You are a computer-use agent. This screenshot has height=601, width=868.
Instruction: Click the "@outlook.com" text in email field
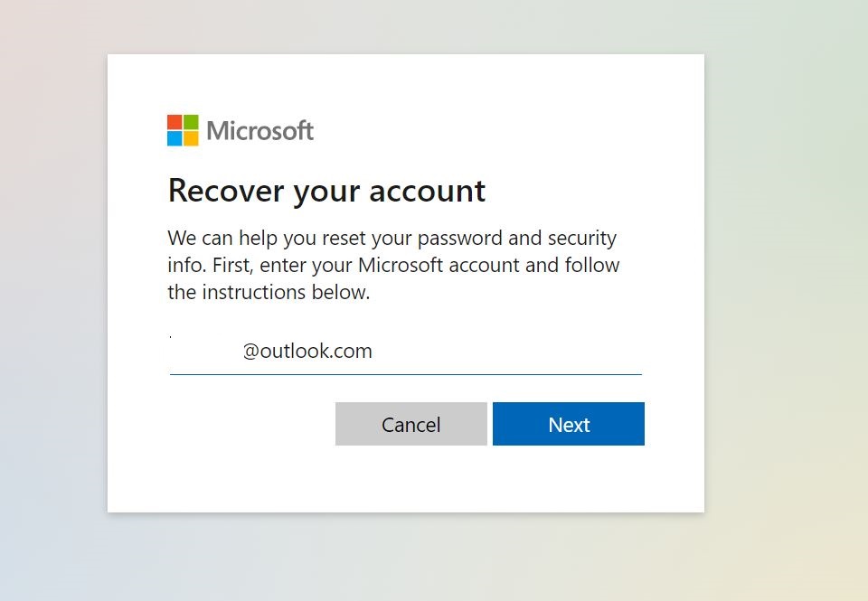(x=307, y=351)
